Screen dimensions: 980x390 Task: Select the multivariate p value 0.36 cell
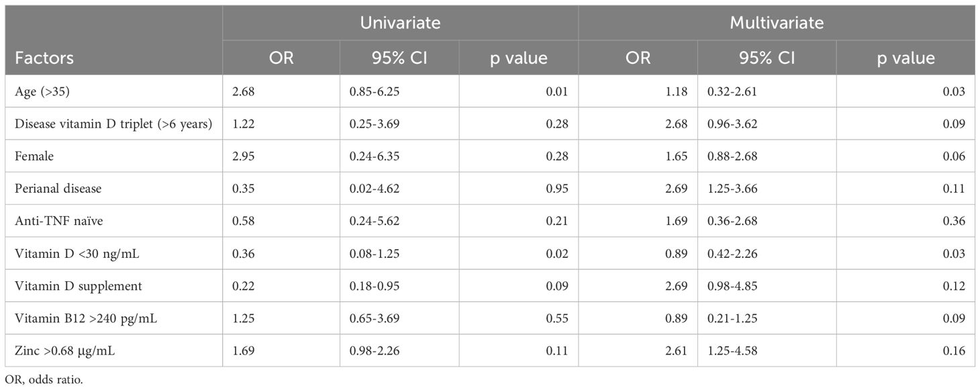(954, 221)
